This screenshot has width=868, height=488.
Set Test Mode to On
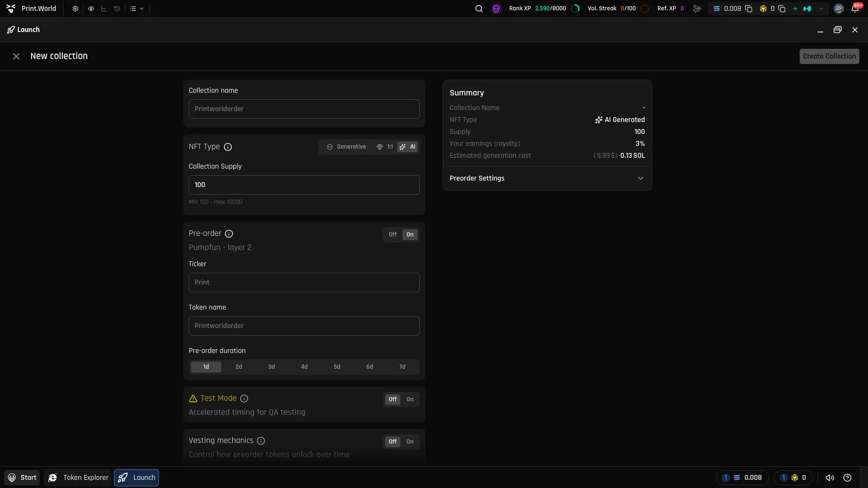[410, 400]
